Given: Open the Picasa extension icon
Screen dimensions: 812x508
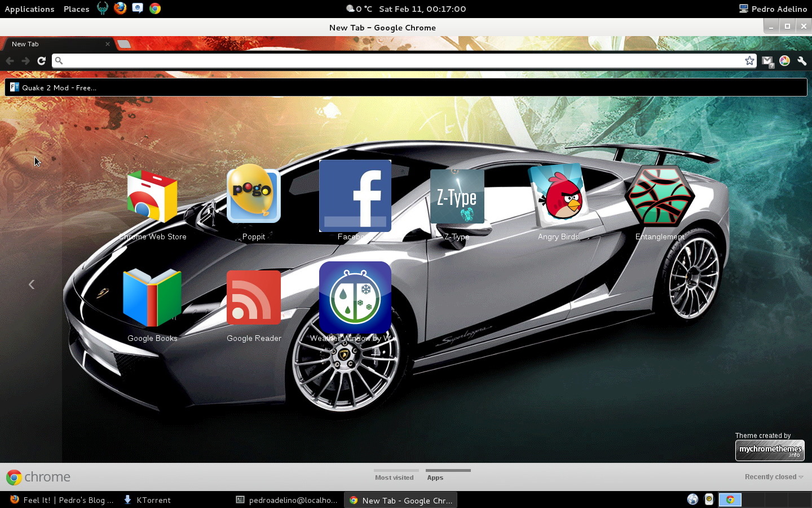Looking at the screenshot, I should (784, 60).
